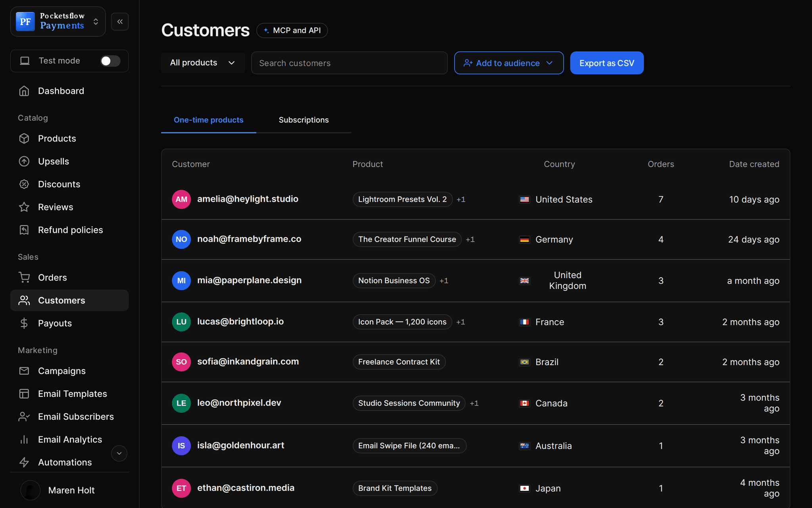Click the Test mode laptop icon
The image size is (812, 508).
coord(25,61)
